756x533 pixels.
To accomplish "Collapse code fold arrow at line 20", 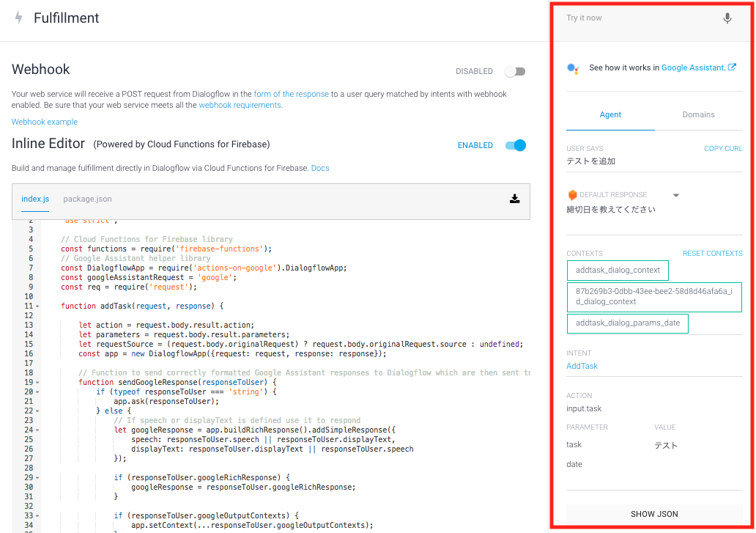I will tap(37, 392).
